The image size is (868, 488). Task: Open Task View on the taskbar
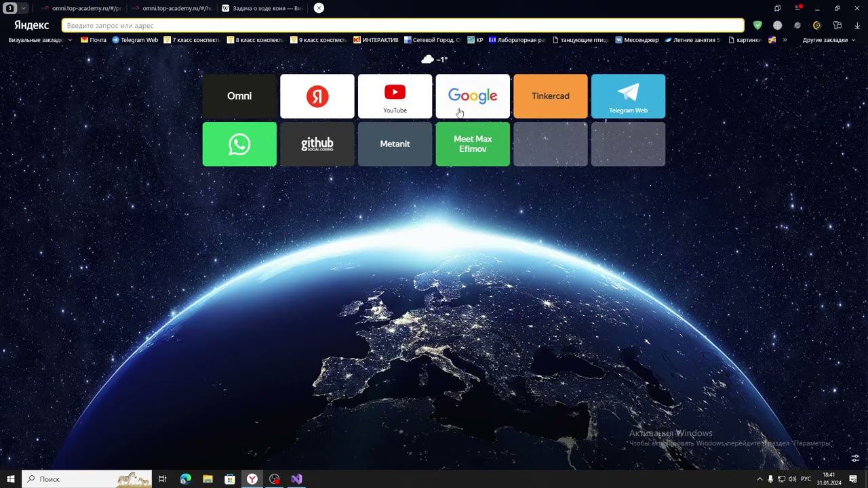coord(163,479)
